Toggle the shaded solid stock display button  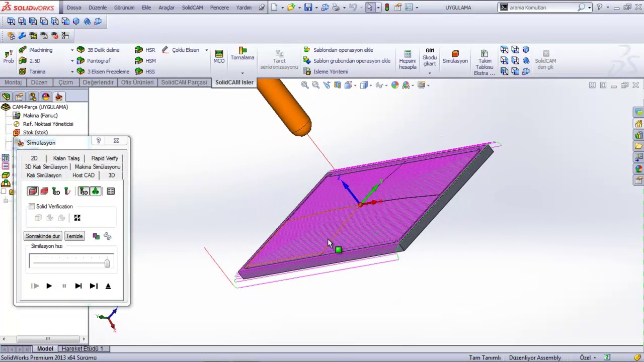(33, 192)
